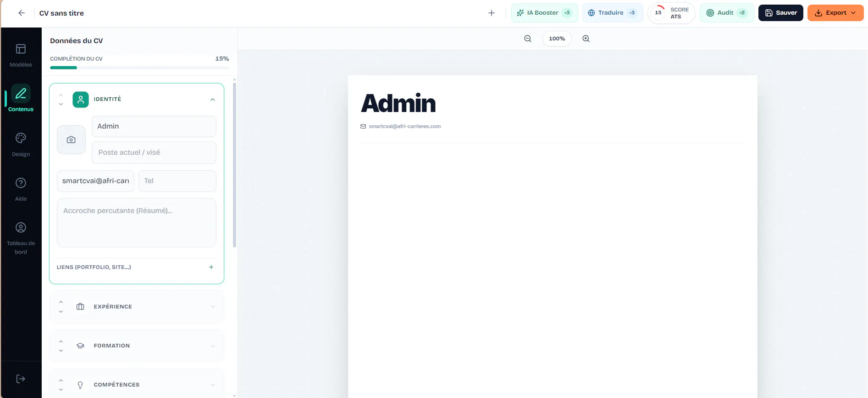This screenshot has width=868, height=398.
Task: Switch to Modèles sidebar tab
Action: coord(21,55)
